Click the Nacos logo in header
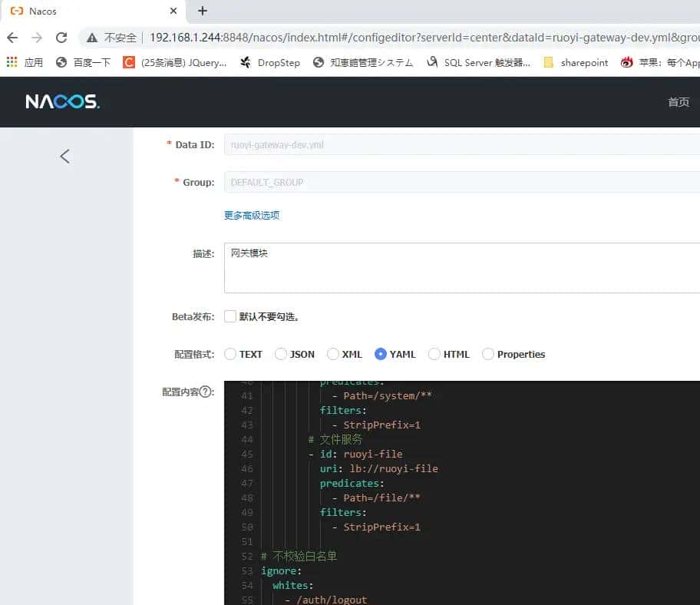The height and width of the screenshot is (605, 700). [62, 102]
